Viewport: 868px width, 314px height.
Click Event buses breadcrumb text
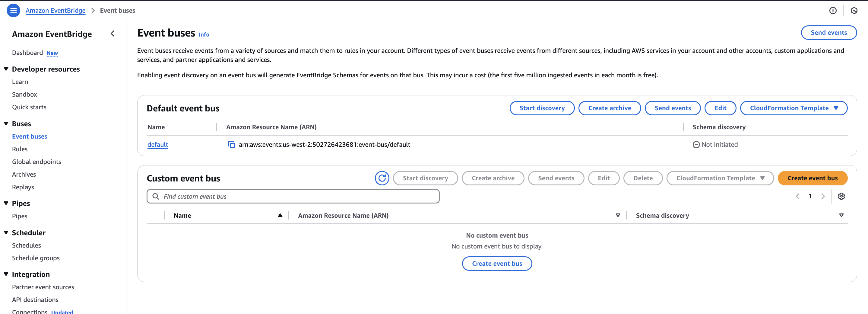point(118,11)
